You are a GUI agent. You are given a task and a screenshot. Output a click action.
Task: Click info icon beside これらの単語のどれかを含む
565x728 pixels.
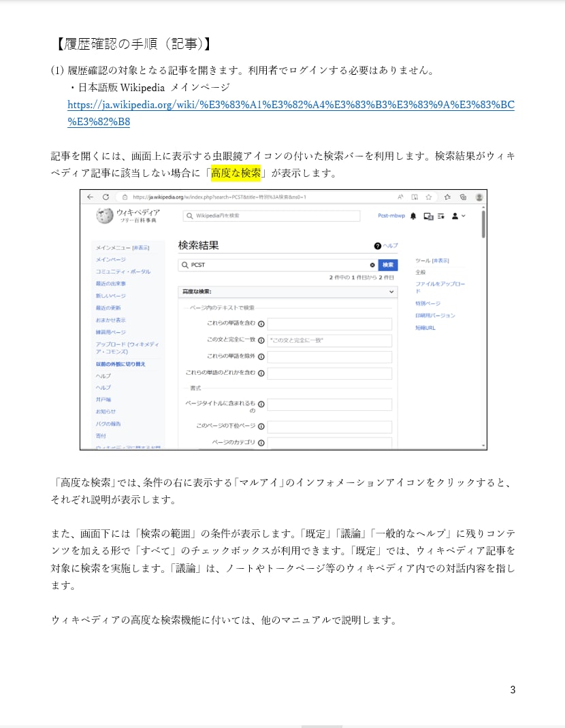261,374
